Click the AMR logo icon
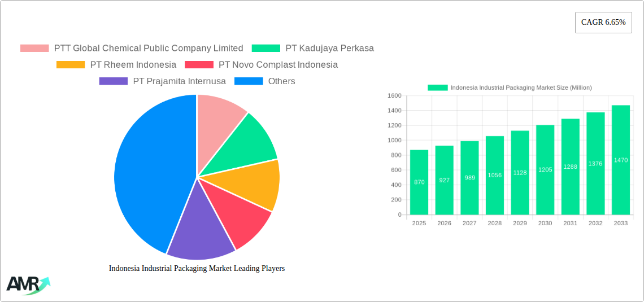 [x=28, y=285]
